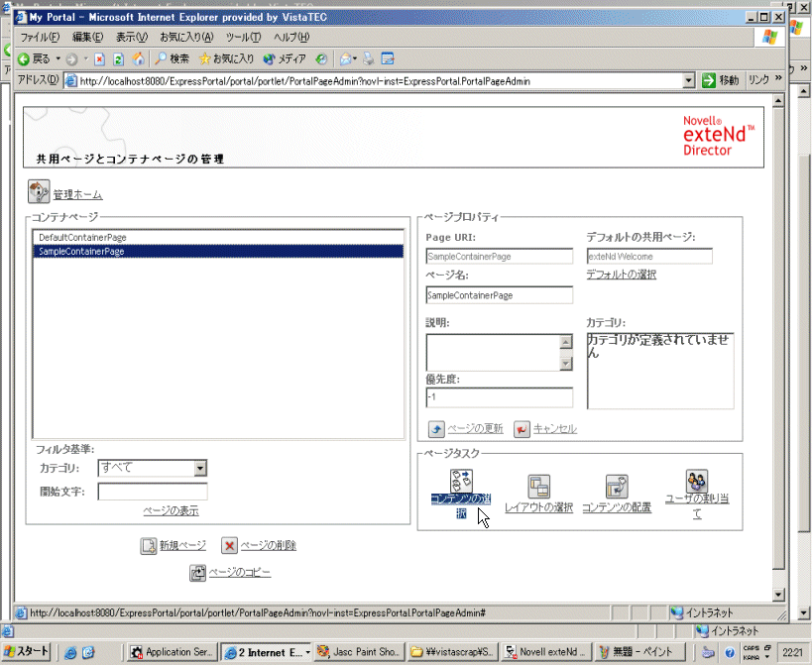The width and height of the screenshot is (812, 665).
Task: Click the ページのコピー link
Action: tap(240, 573)
